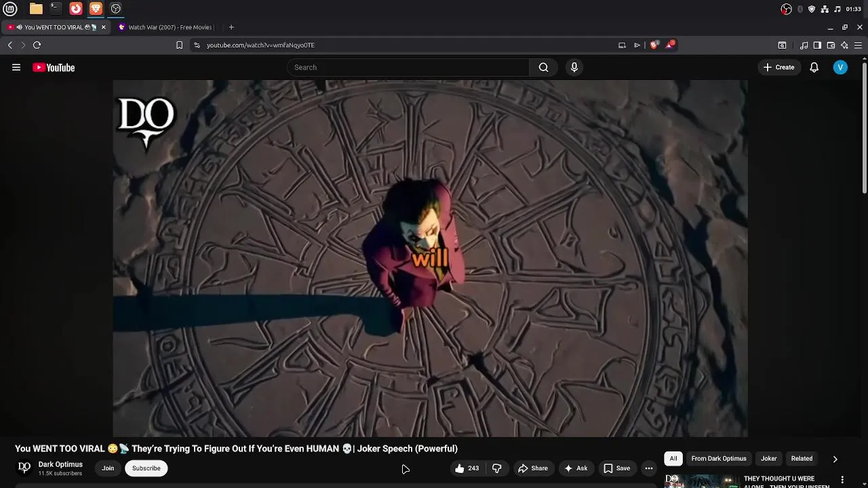The width and height of the screenshot is (868, 488).
Task: Start voice search with microphone
Action: [574, 67]
